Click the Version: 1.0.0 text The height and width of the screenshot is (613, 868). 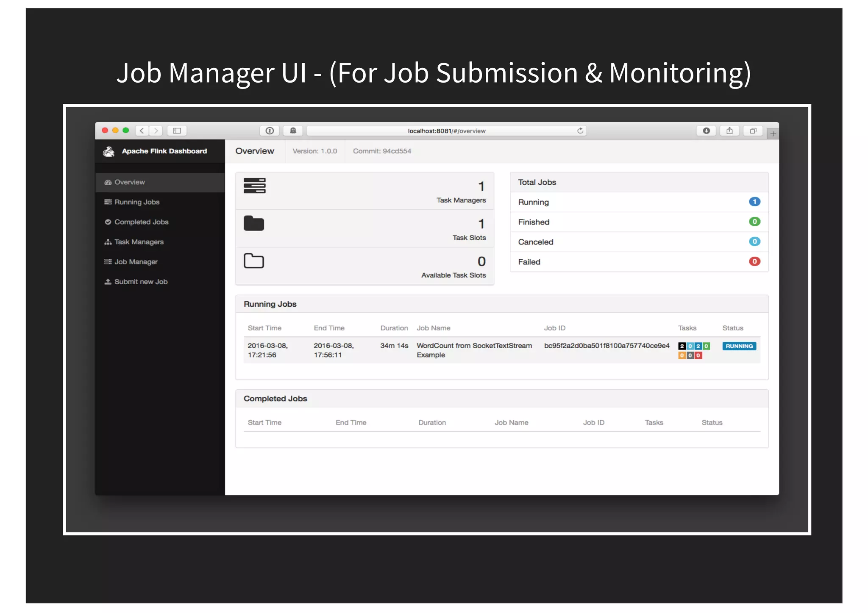tap(315, 151)
